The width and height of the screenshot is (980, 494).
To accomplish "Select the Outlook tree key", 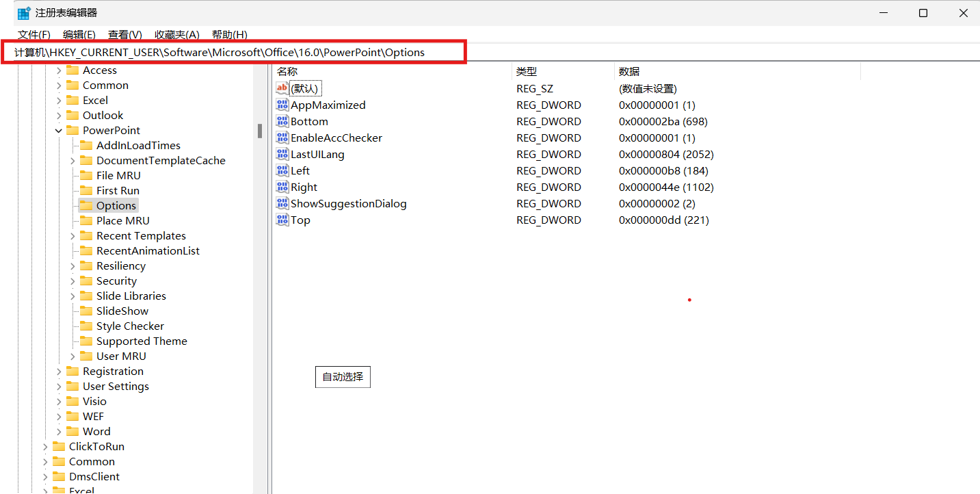I will tap(103, 116).
